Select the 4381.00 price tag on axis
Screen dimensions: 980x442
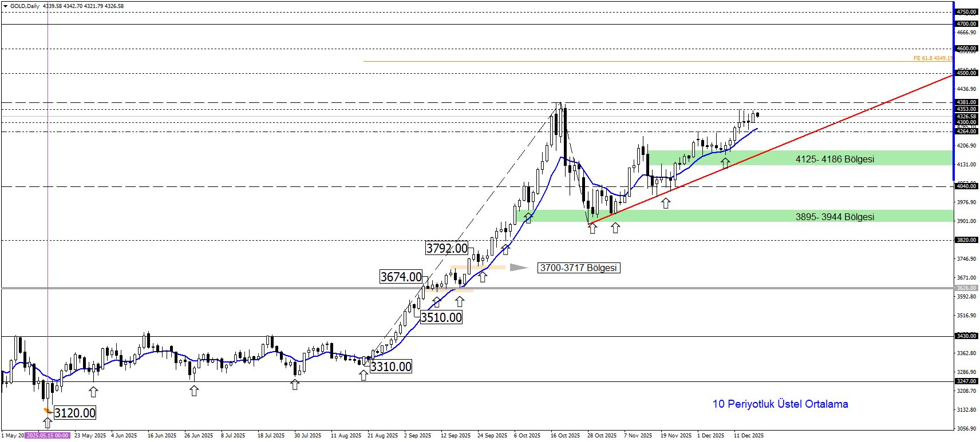(966, 102)
